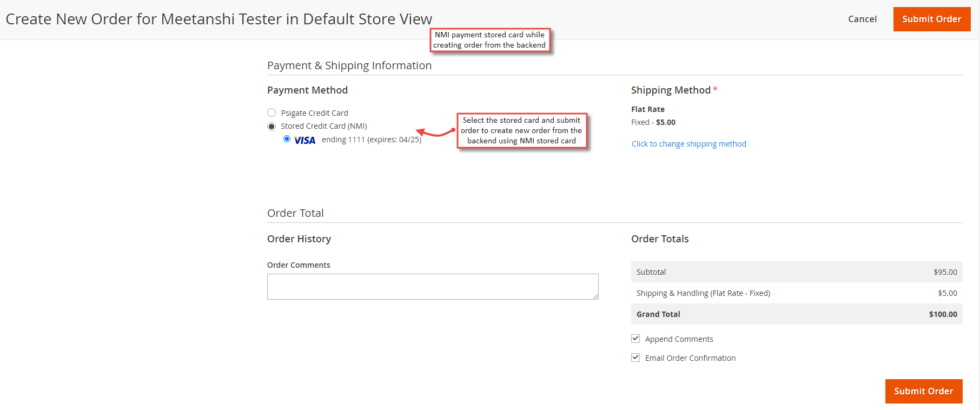This screenshot has width=980, height=410.
Task: Toggle the Email Order Confirmation checkbox
Action: (x=635, y=358)
